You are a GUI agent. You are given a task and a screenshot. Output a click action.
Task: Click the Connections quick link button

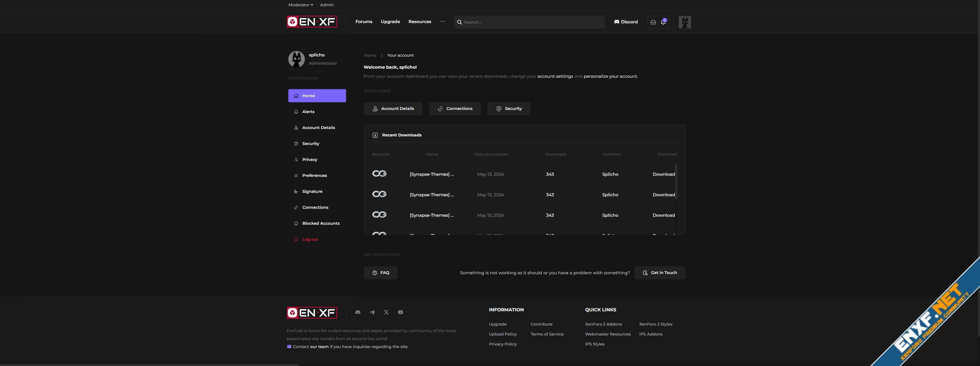[455, 109]
